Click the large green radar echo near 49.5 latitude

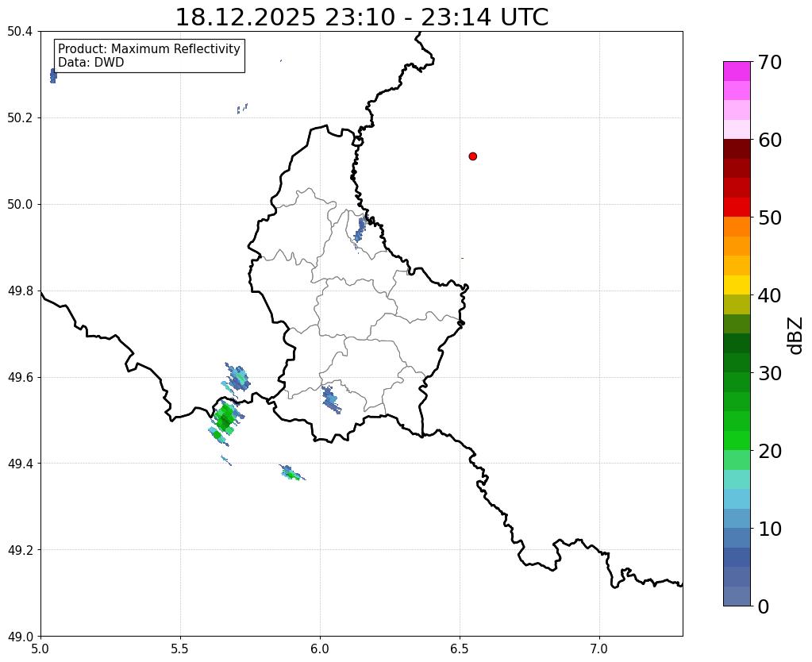[x=224, y=418]
